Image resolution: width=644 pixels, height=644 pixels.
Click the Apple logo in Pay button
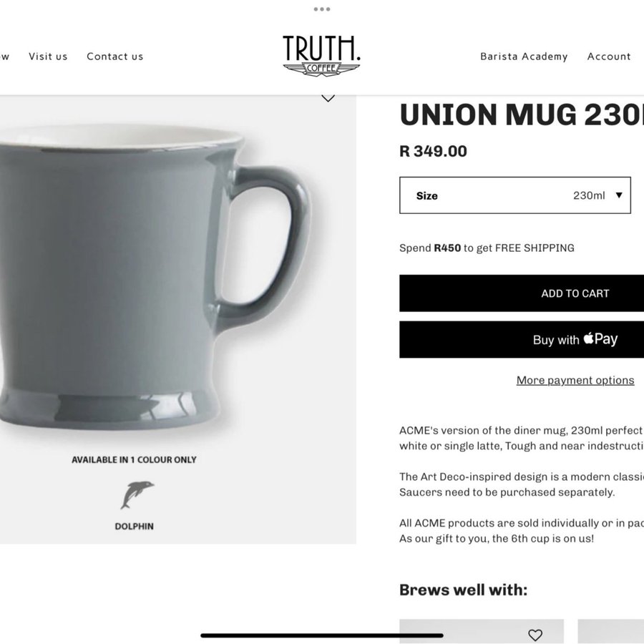coord(588,338)
